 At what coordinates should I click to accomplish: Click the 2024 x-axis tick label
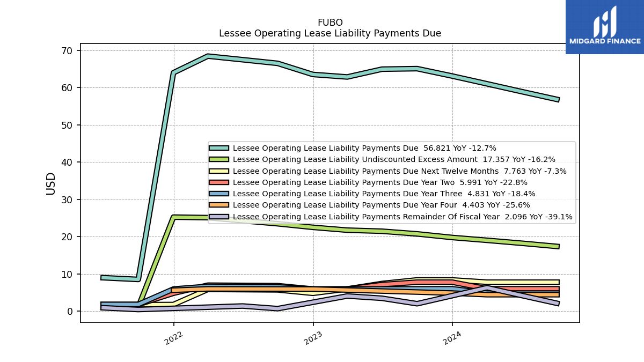[452, 338]
